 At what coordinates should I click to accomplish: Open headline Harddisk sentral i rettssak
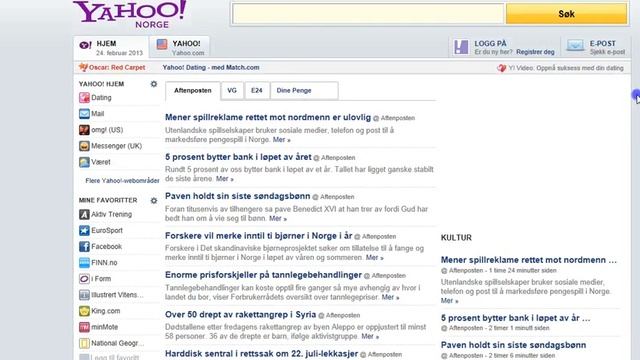click(x=261, y=353)
